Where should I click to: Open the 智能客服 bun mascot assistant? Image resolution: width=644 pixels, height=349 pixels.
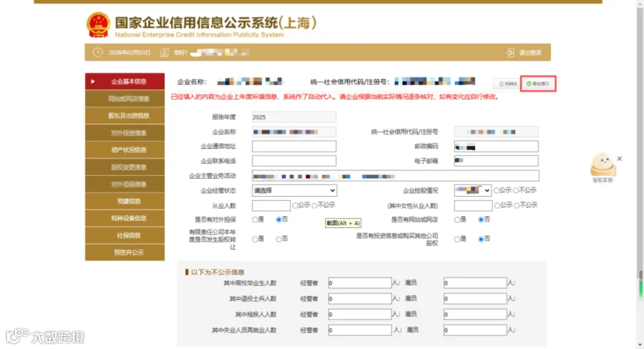(602, 165)
